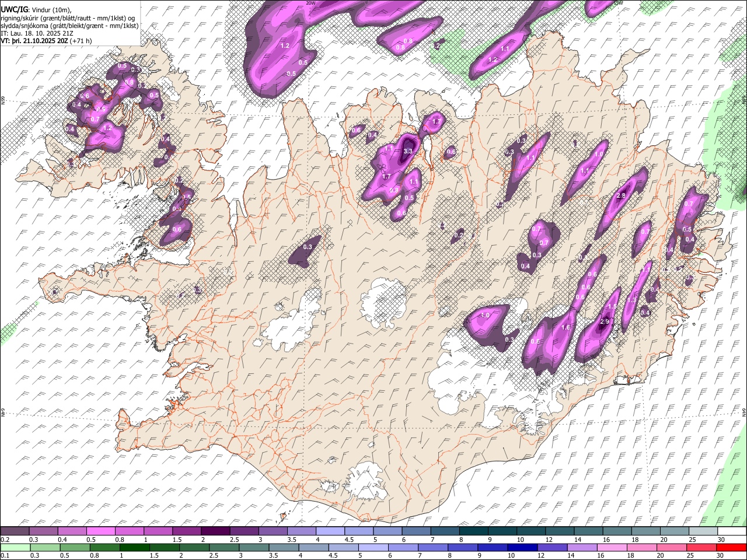The image size is (747, 560).
Task: Click the 'rigning/skúrir' legend description line
Action: (68, 19)
